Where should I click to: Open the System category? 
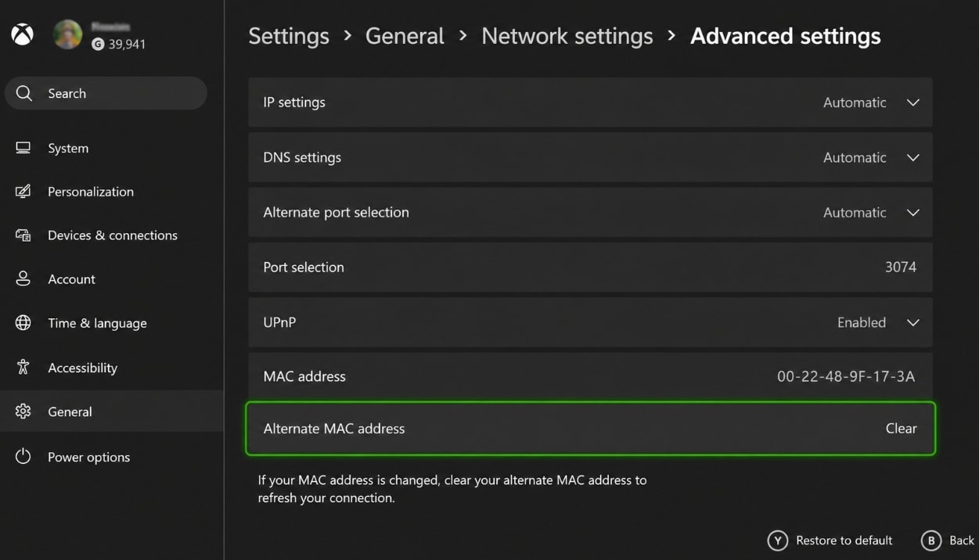[x=68, y=148]
